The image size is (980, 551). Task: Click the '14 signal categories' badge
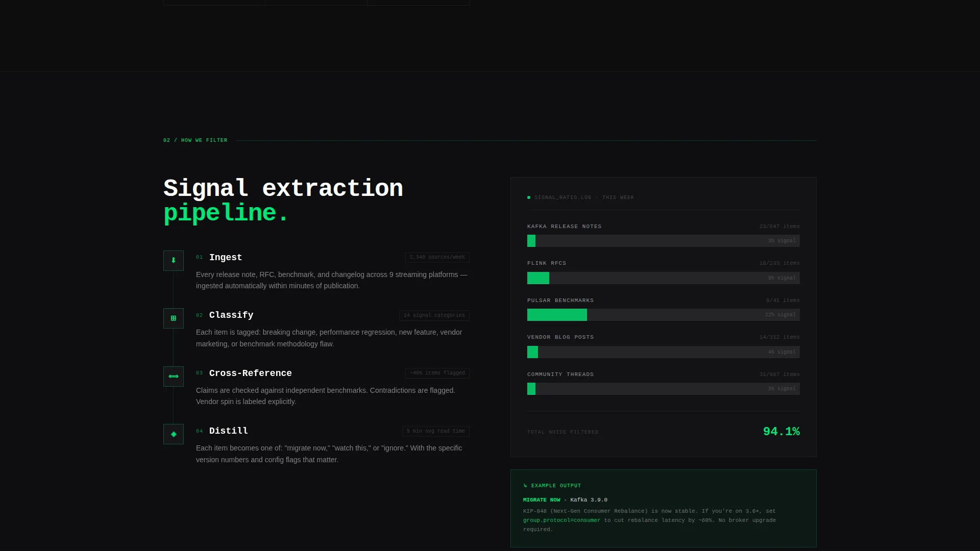point(434,316)
